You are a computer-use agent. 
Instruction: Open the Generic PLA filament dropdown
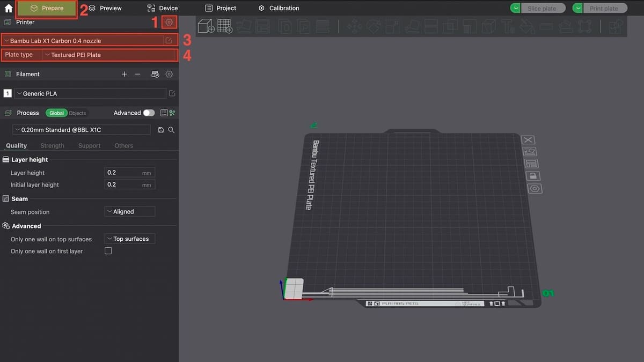coord(90,93)
